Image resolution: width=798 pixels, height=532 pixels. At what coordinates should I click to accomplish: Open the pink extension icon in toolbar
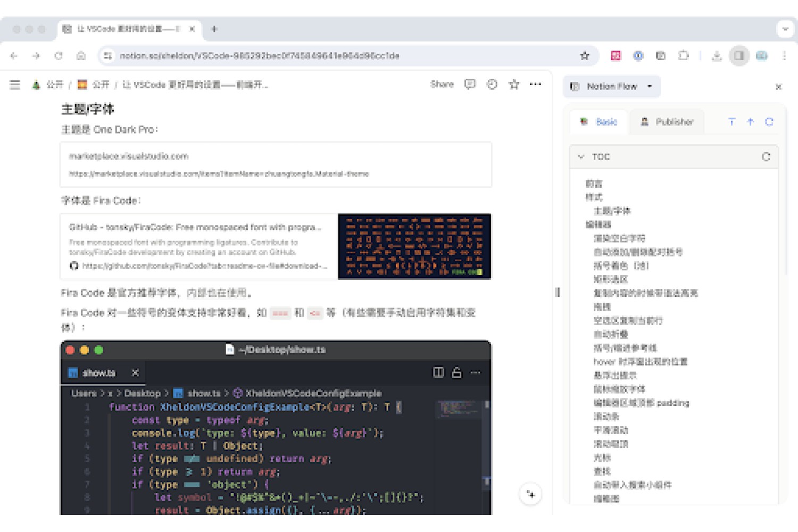coord(616,56)
